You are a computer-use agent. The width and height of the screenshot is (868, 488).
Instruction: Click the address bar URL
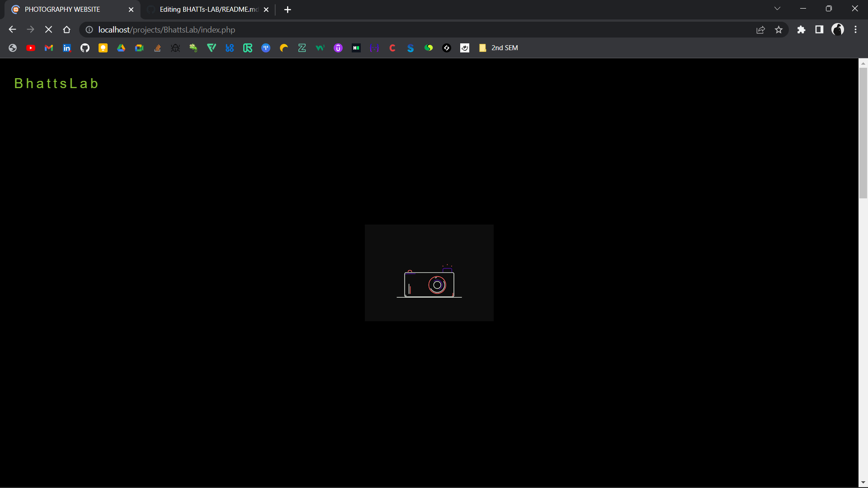(167, 30)
